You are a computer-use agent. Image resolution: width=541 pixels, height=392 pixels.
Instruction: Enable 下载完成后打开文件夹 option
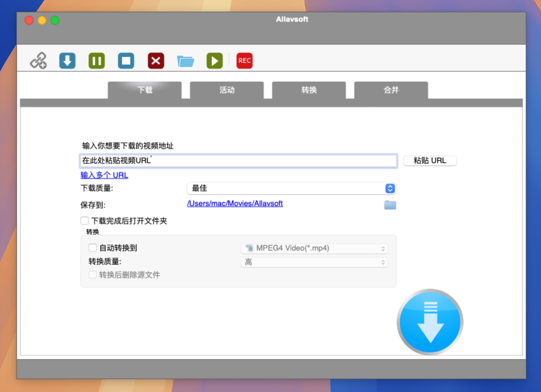(x=84, y=221)
